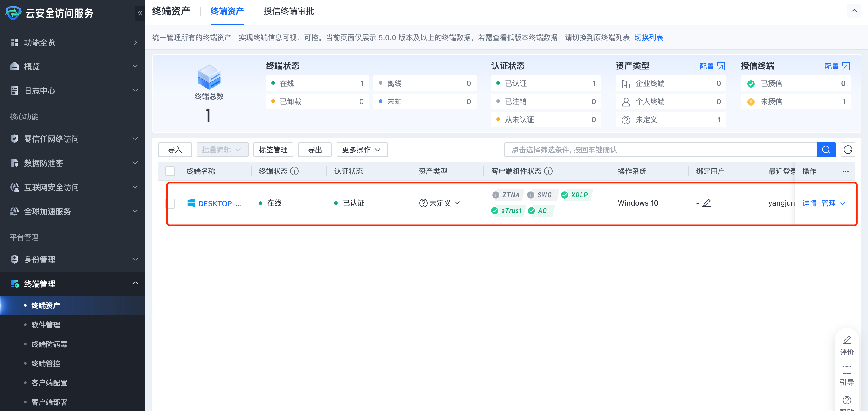Open the 引导 guide book icon
The width and height of the screenshot is (868, 411).
(846, 370)
